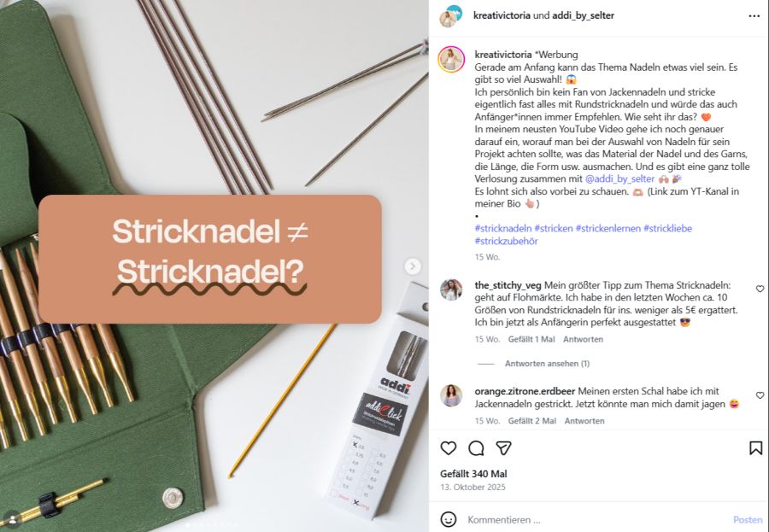Open kreativictoria's profile picture story ring
The height and width of the screenshot is (532, 769).
tap(451, 59)
